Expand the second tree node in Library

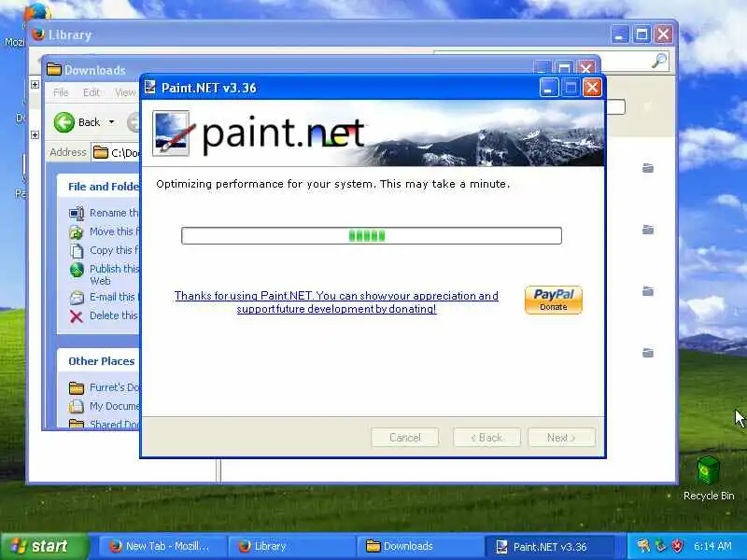coord(35,134)
